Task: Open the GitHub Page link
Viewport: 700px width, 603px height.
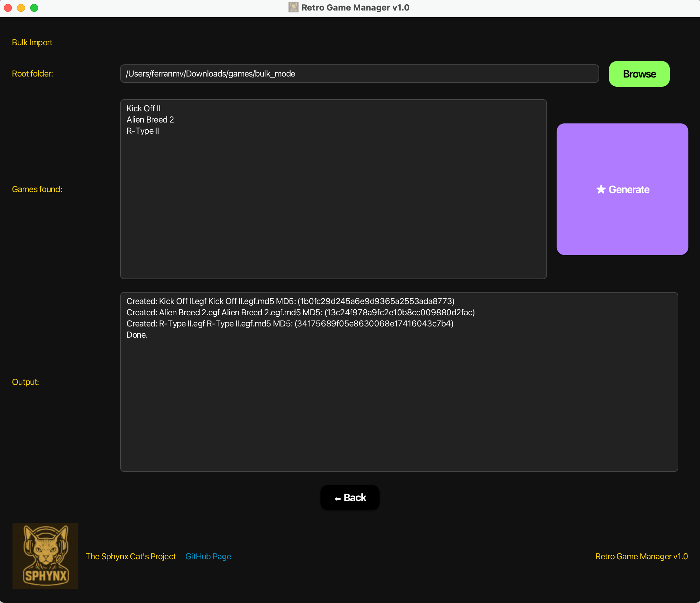Action: (x=208, y=556)
